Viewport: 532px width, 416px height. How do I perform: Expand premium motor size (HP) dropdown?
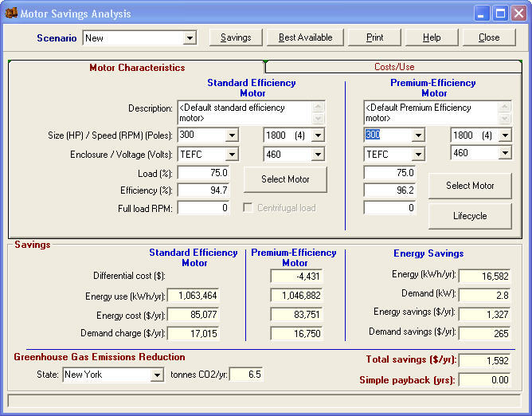click(x=418, y=135)
